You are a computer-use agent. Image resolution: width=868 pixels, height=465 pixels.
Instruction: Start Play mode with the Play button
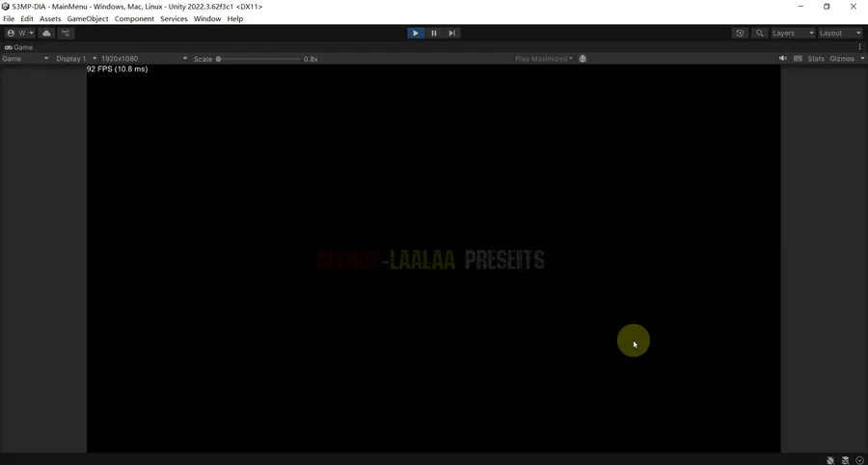pyautogui.click(x=416, y=33)
